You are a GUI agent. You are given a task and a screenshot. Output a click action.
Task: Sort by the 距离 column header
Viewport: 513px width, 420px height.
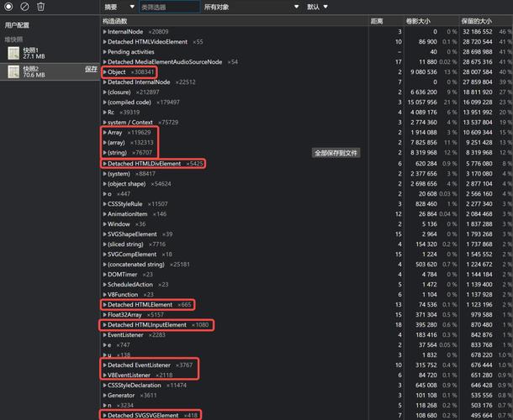point(378,20)
